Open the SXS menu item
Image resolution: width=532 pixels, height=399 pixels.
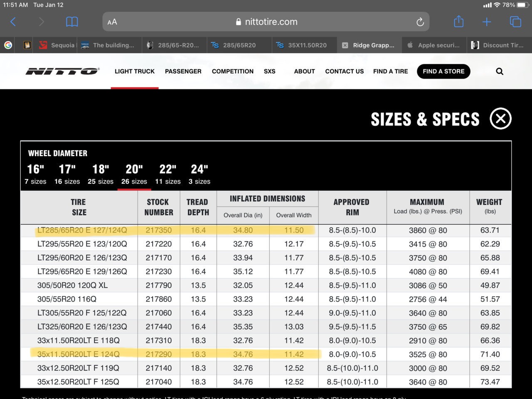coord(270,71)
